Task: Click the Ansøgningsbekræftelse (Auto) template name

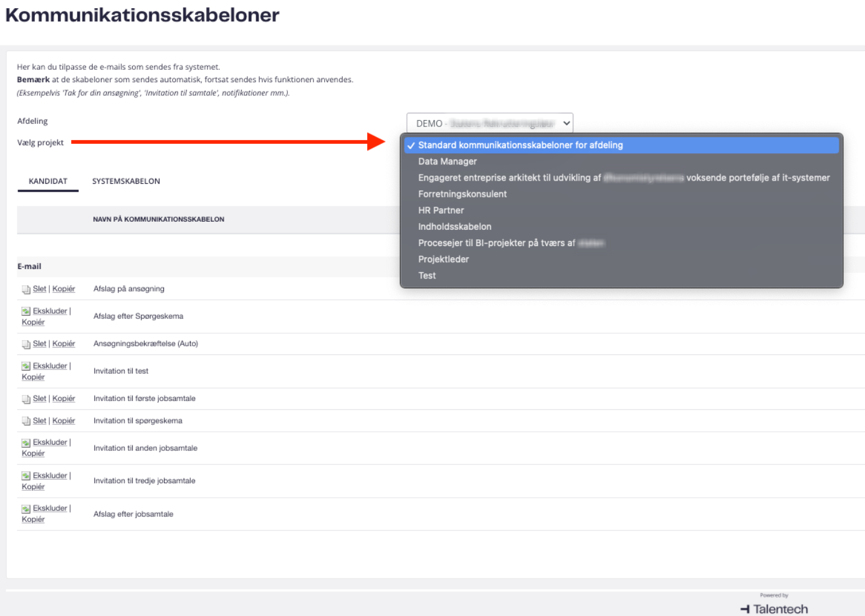Action: [146, 344]
